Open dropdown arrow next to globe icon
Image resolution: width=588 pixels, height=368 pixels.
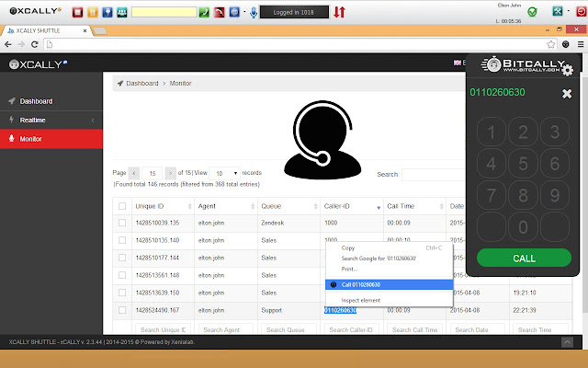(244, 12)
